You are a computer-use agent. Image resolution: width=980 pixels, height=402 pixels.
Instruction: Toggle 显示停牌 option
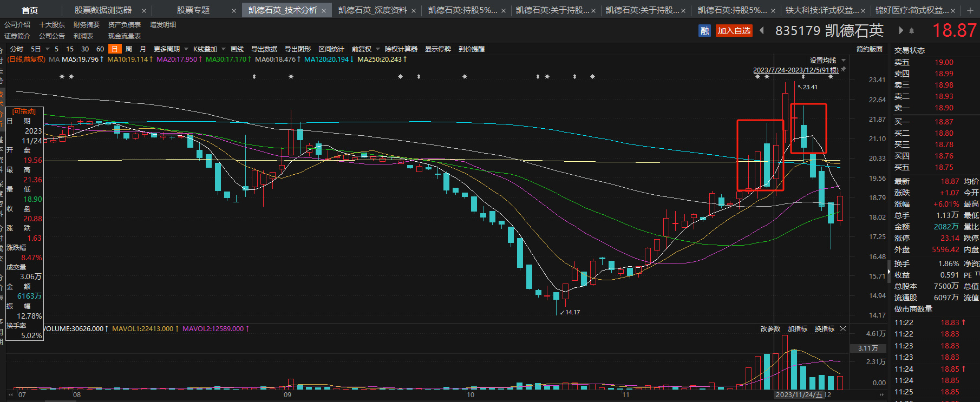[438, 49]
